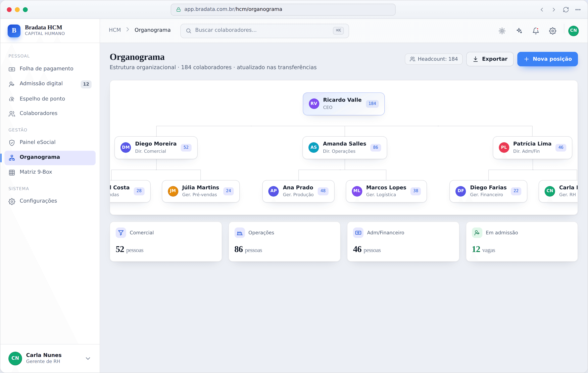The height and width of the screenshot is (373, 588).
Task: Click the CN avatar in Ger. RH card
Action: tap(550, 191)
